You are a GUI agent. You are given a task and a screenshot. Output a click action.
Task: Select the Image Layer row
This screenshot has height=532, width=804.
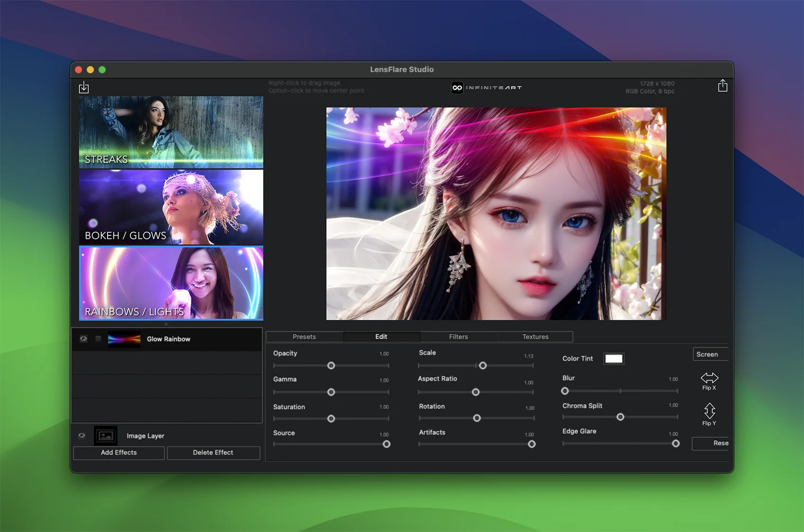tap(167, 436)
